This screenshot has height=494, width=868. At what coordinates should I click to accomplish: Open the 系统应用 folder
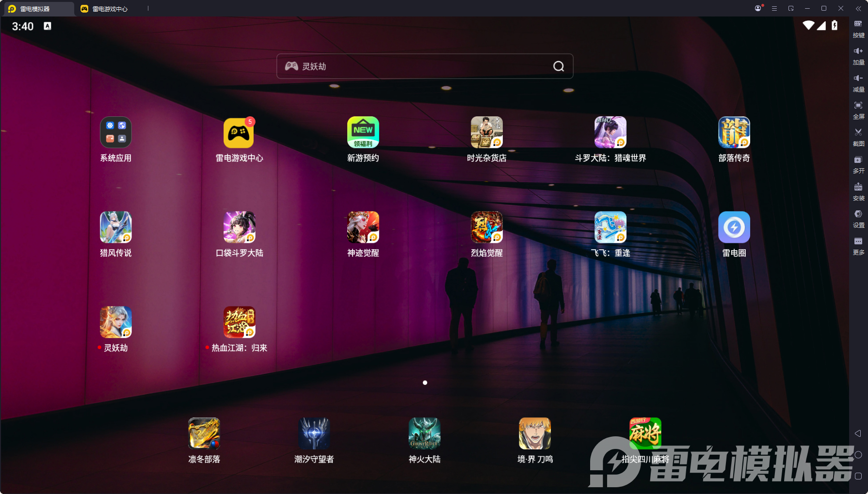[115, 132]
